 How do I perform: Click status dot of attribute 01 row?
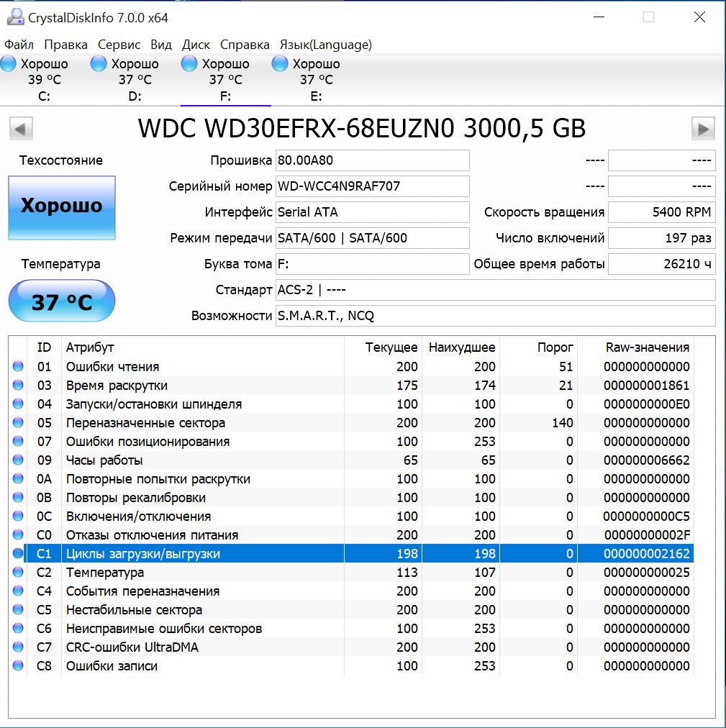18,367
